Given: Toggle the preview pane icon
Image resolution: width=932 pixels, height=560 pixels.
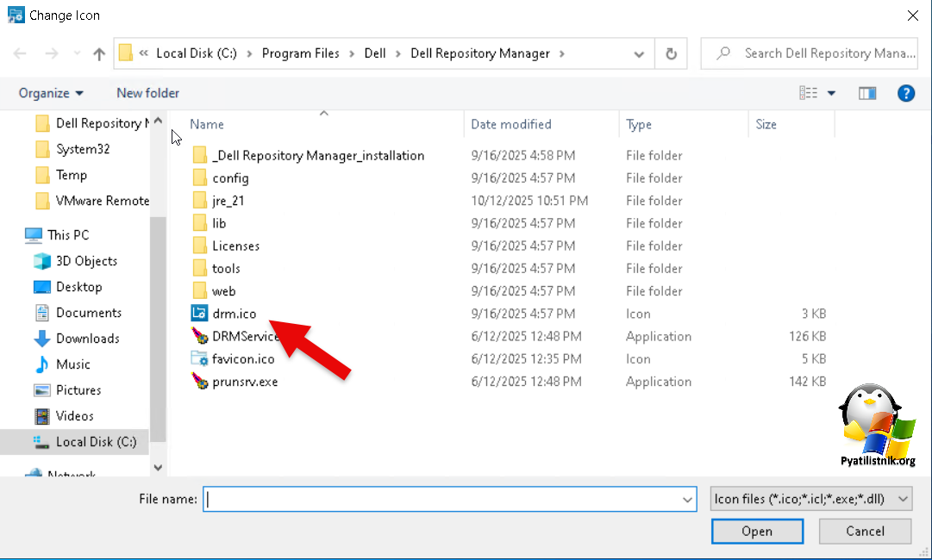Looking at the screenshot, I should [867, 93].
